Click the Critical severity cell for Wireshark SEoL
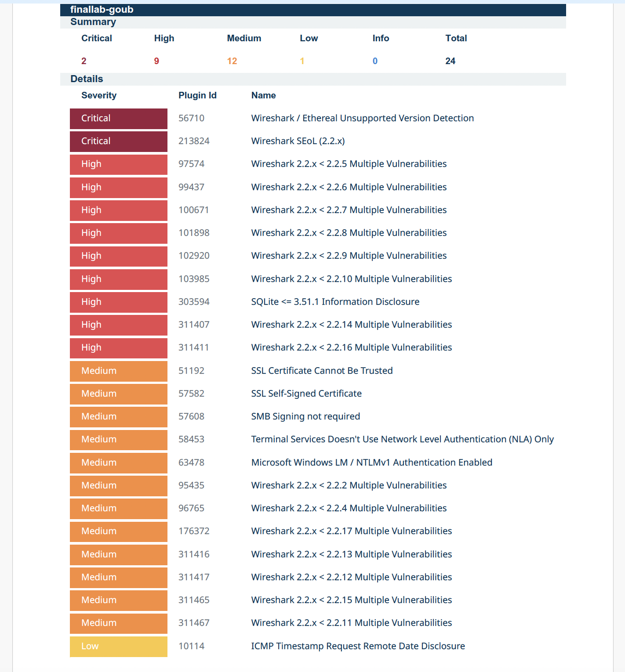625x672 pixels. (x=119, y=141)
